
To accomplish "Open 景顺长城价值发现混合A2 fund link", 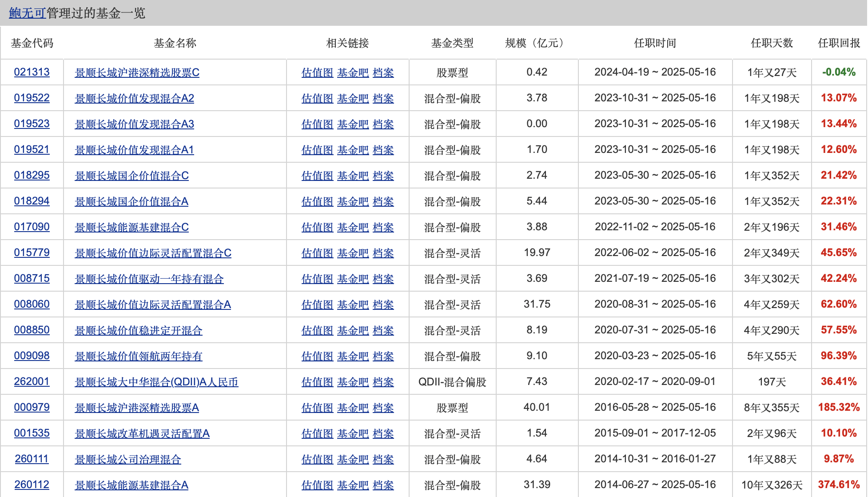I will [x=135, y=98].
